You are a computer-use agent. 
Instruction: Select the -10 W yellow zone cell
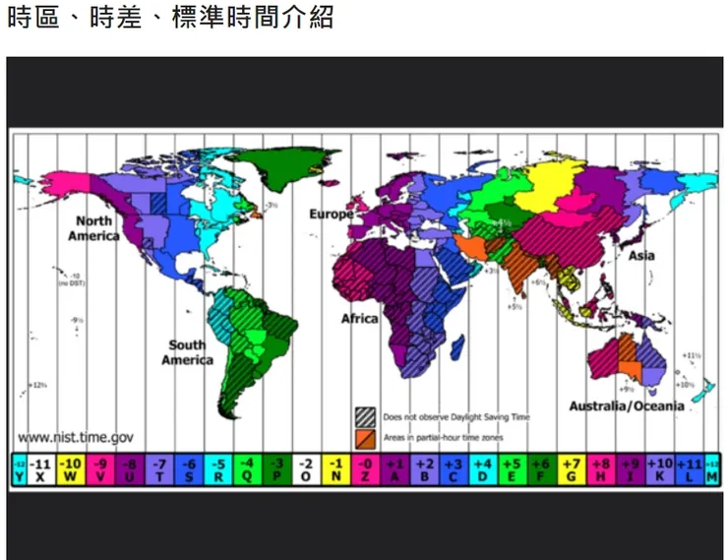click(x=71, y=469)
